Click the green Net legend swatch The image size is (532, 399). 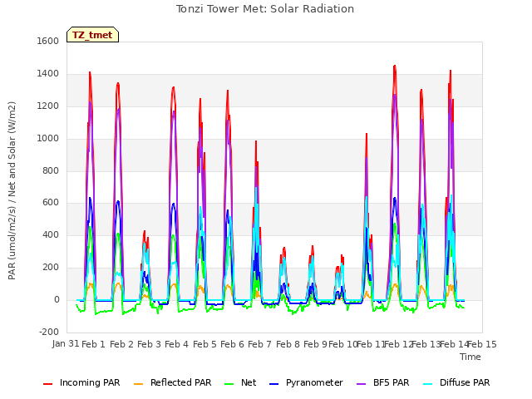tap(229, 384)
